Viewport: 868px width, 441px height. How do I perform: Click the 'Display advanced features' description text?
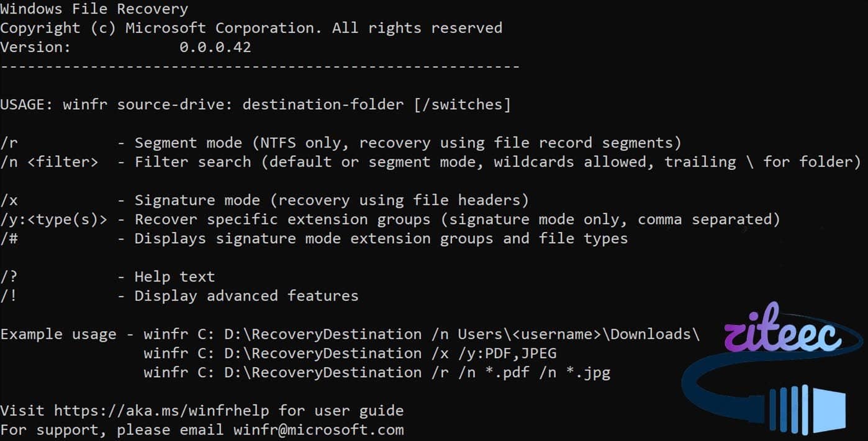246,296
